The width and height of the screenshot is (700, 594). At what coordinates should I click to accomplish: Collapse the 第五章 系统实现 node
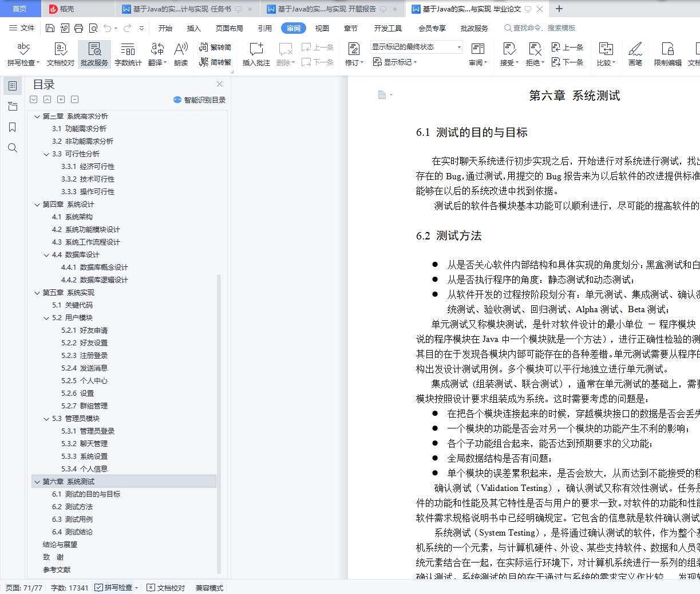point(37,293)
